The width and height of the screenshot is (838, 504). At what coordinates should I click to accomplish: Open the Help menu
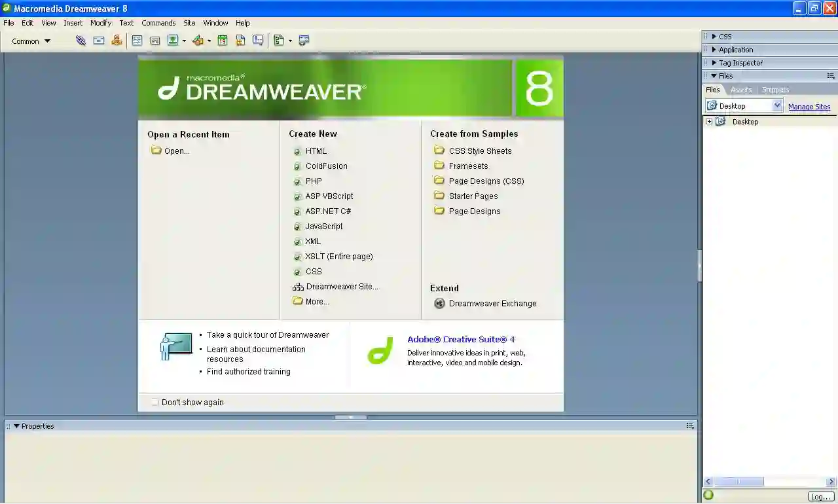(243, 23)
